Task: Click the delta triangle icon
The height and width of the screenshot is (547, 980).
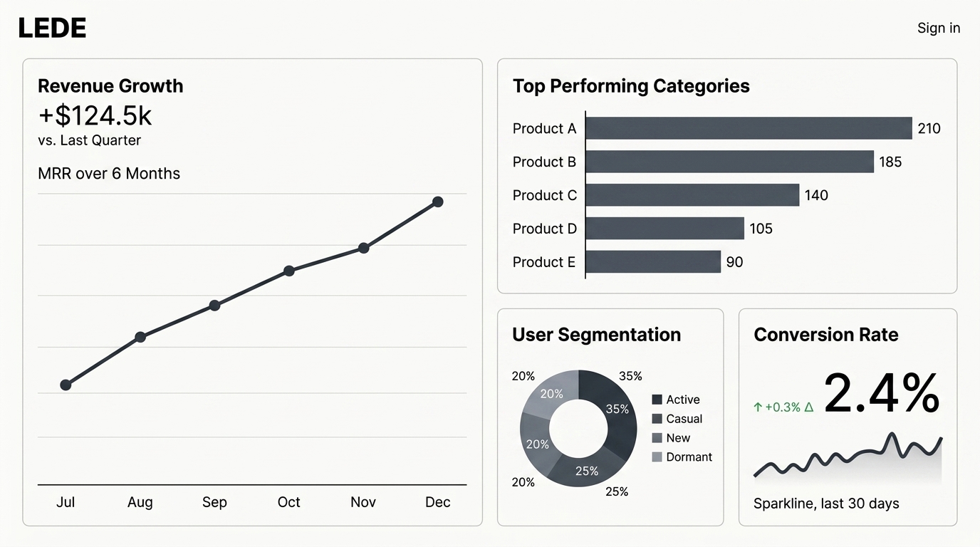Action: (x=808, y=408)
